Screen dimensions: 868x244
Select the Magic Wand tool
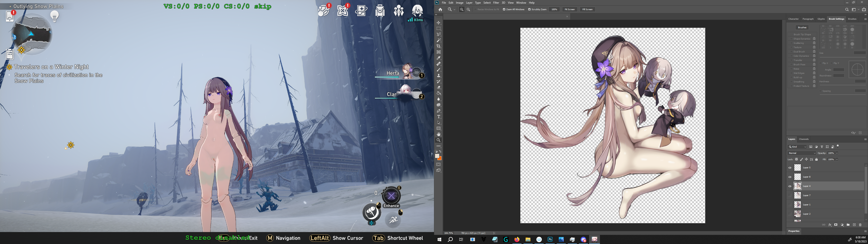click(x=438, y=40)
